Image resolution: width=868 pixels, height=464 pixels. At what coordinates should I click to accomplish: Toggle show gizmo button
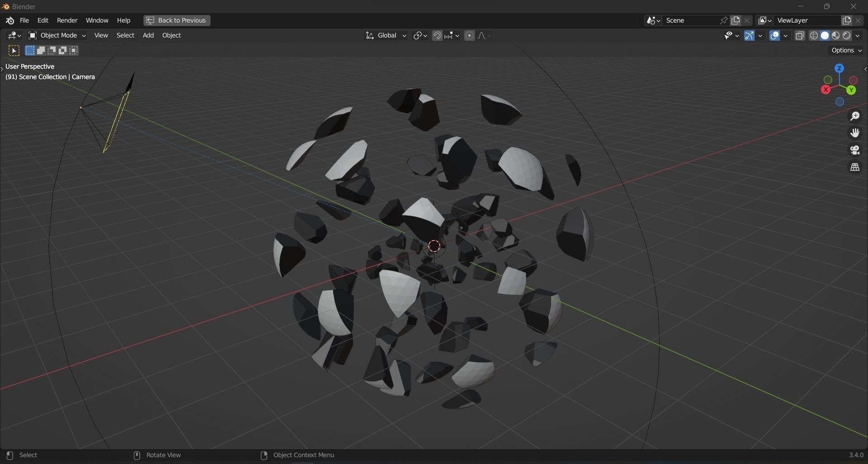pyautogui.click(x=749, y=35)
